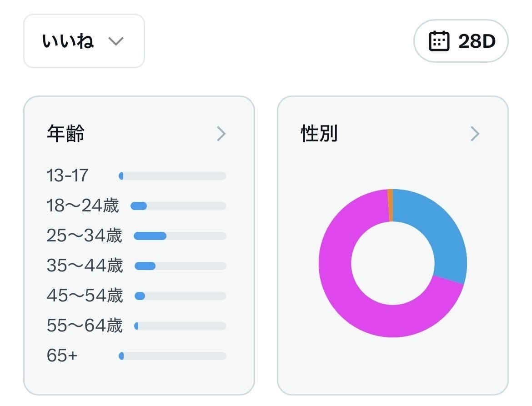Screen dimensions: 532x406
Task: Click the 性別 card title
Action: coord(319,134)
